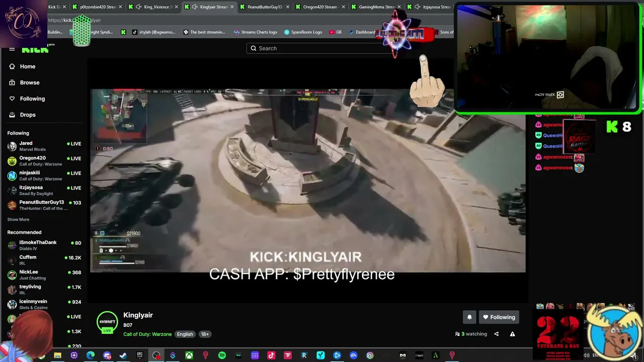The height and width of the screenshot is (362, 644).
Task: Open 'The best streamin...' bookmark
Action: coord(204,32)
